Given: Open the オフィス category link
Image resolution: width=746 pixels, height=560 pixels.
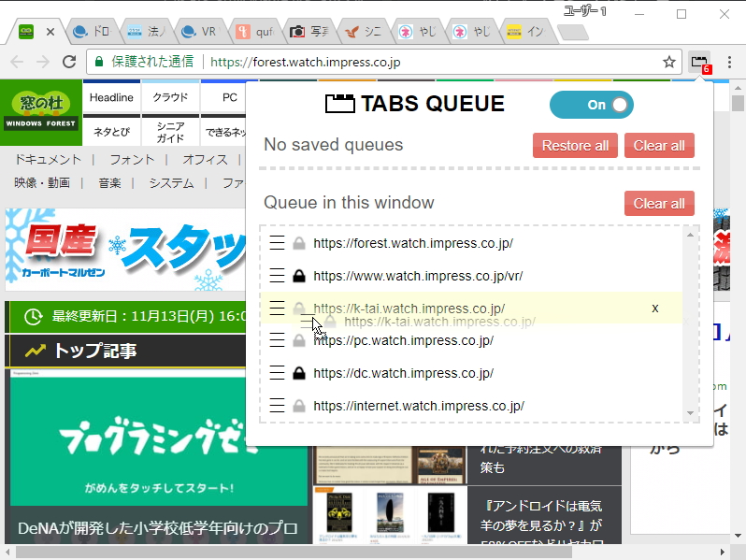Looking at the screenshot, I should click(x=205, y=159).
